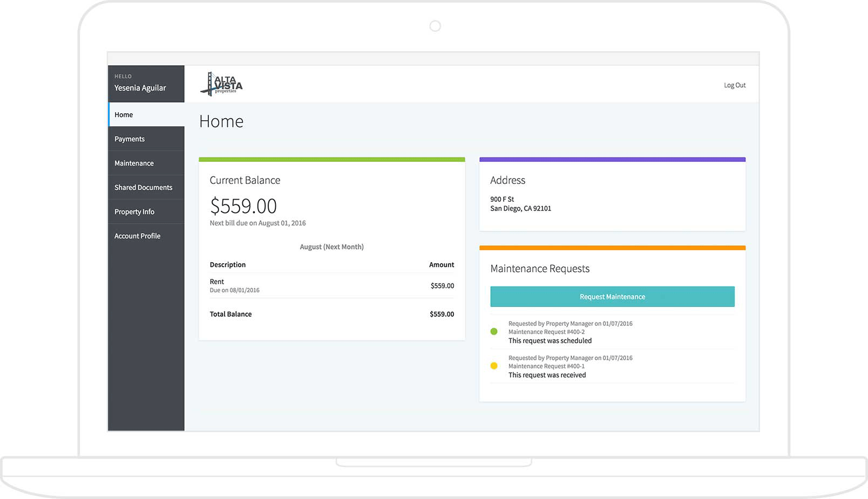Screen dimensions: 868x499
Task: Click the green status dot for request #400-2
Action: point(493,332)
